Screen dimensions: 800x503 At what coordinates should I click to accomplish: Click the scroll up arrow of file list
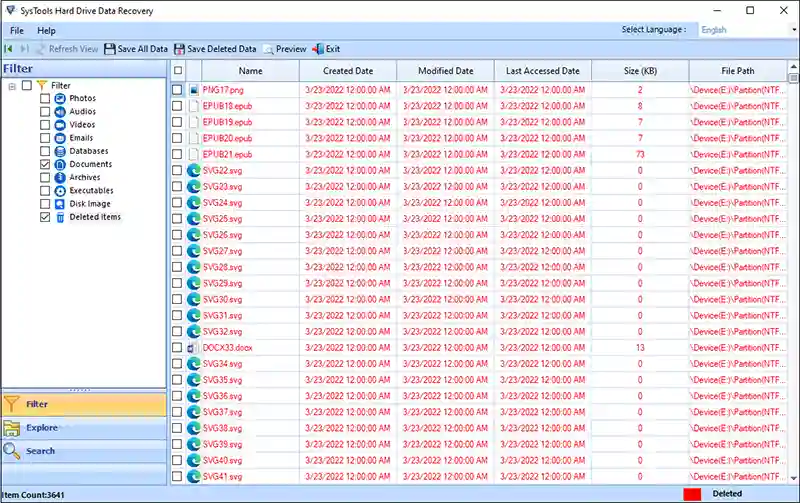click(793, 66)
